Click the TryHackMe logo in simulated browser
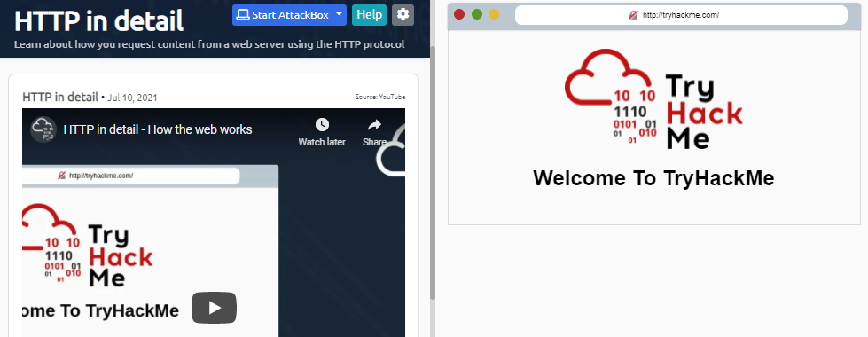868x337 pixels. [653, 99]
